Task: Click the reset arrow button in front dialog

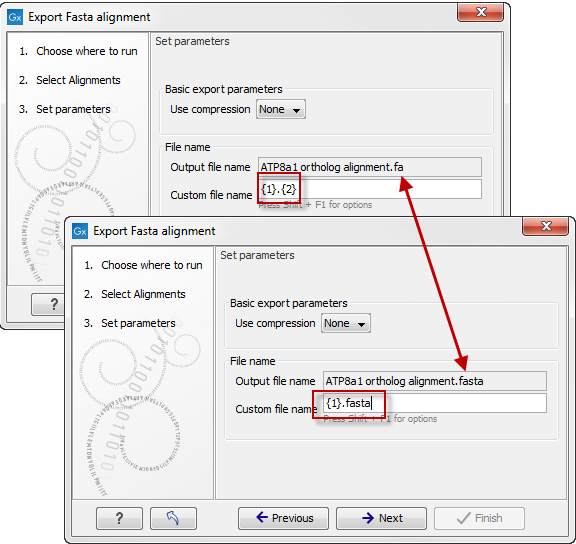Action: coord(173,518)
